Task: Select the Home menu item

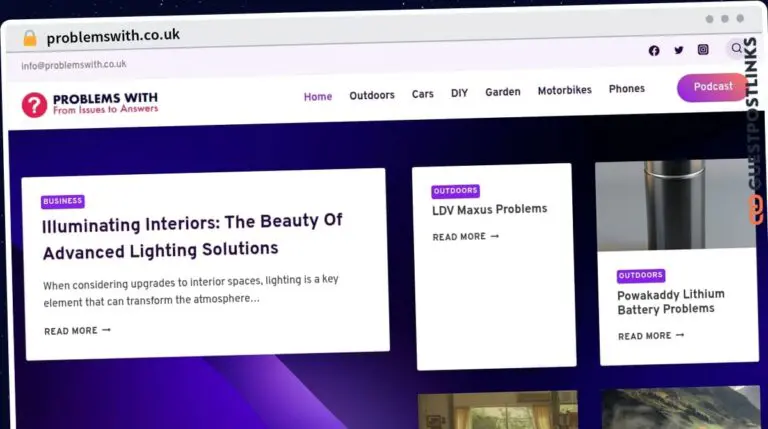Action: pyautogui.click(x=318, y=97)
